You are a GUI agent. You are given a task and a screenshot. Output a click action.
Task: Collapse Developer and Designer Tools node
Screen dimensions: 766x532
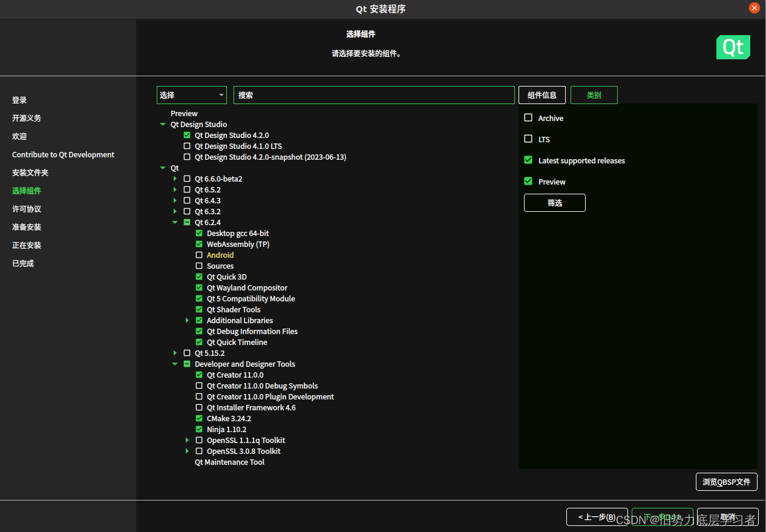[x=175, y=364]
